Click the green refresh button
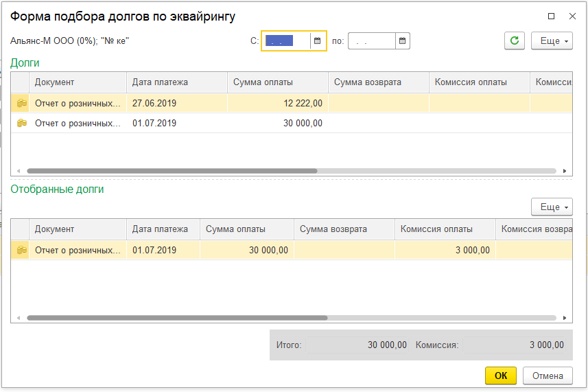588x392 pixels. [514, 41]
